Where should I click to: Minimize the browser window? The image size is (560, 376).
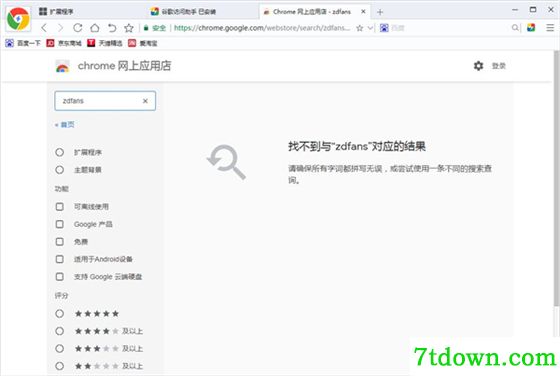click(515, 10)
